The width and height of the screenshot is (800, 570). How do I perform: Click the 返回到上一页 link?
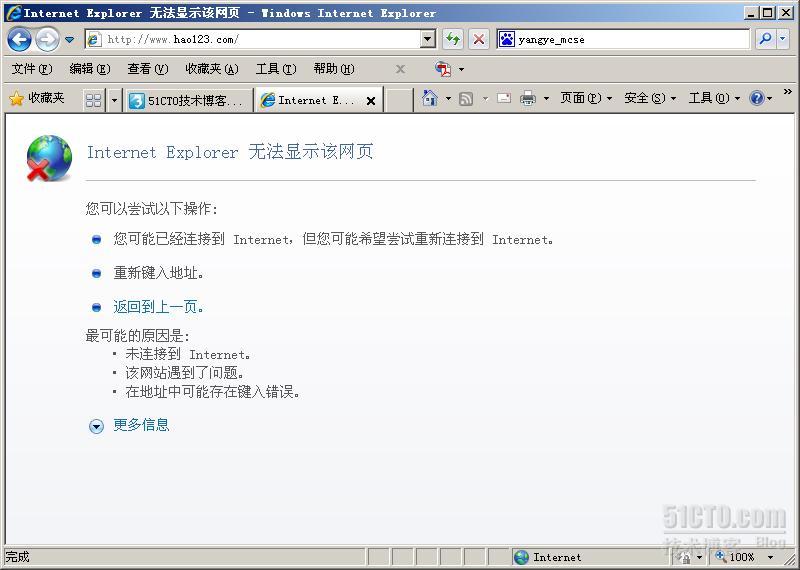(x=158, y=307)
